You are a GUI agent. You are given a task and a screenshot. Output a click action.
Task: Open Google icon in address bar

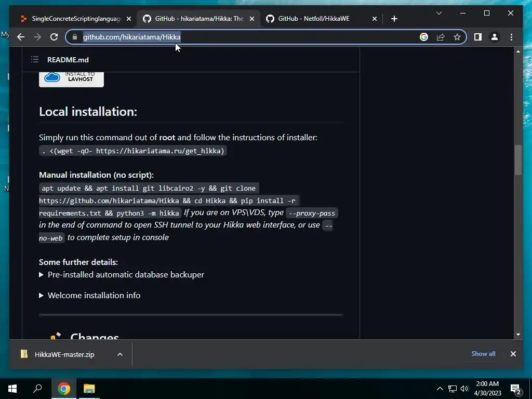point(424,37)
